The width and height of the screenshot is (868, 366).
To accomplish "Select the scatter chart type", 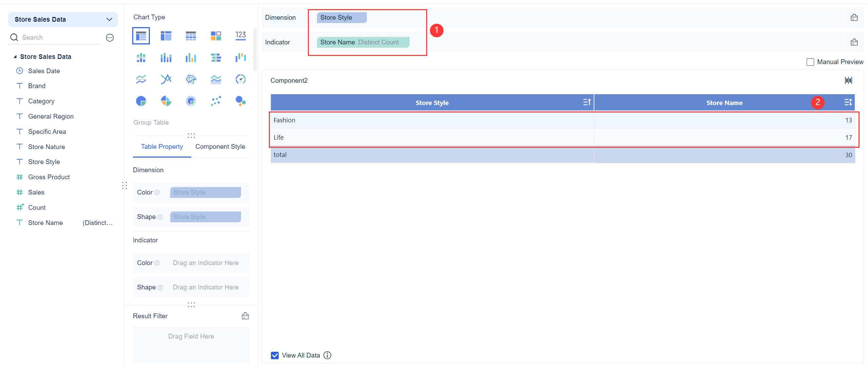I will pyautogui.click(x=216, y=101).
